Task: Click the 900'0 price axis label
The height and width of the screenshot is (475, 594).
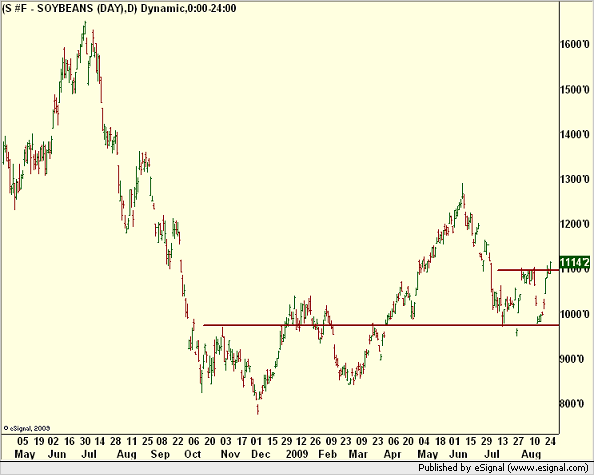Action: 572,359
